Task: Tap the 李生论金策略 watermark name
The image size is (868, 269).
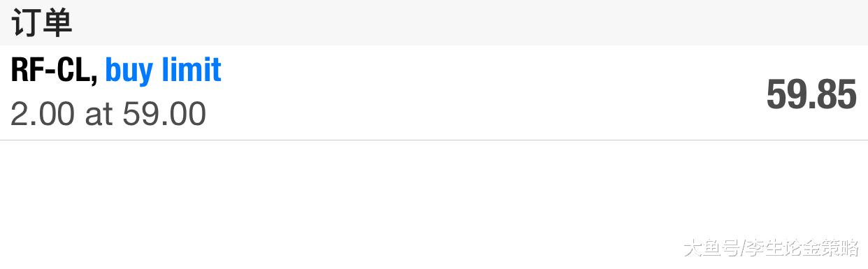Action: (x=802, y=247)
